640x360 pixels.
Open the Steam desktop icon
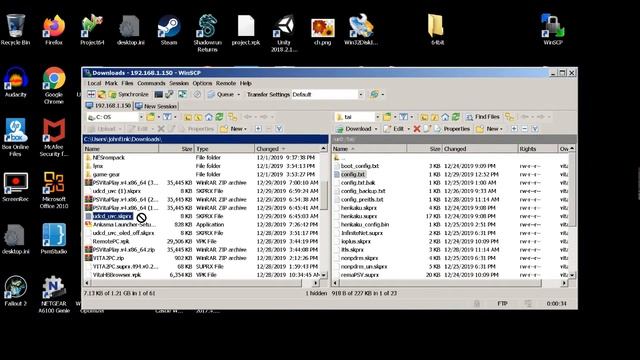169,30
